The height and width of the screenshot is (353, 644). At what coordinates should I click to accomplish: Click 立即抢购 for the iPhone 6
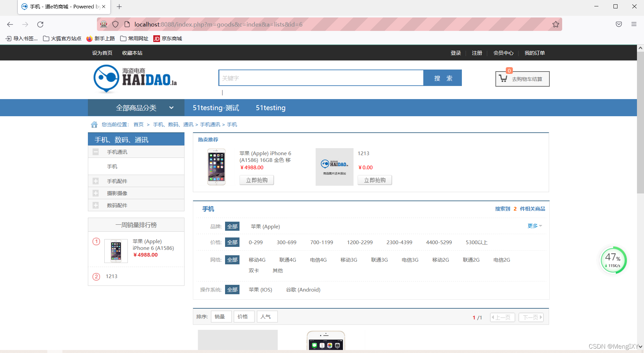point(257,180)
